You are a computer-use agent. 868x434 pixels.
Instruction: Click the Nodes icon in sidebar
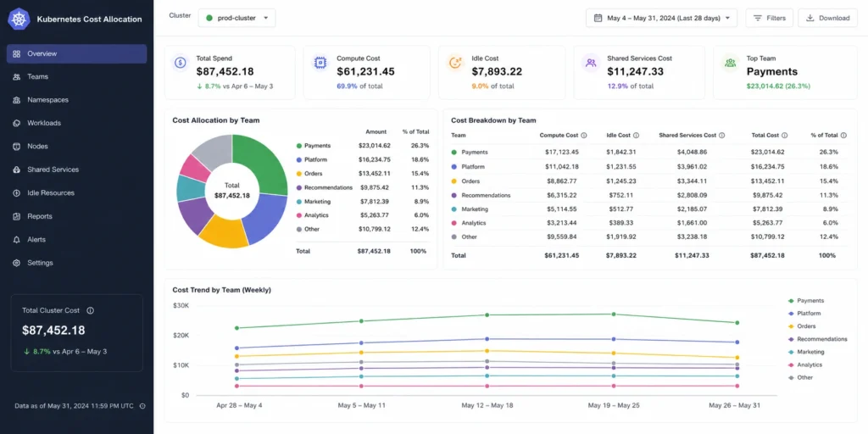[x=17, y=146]
